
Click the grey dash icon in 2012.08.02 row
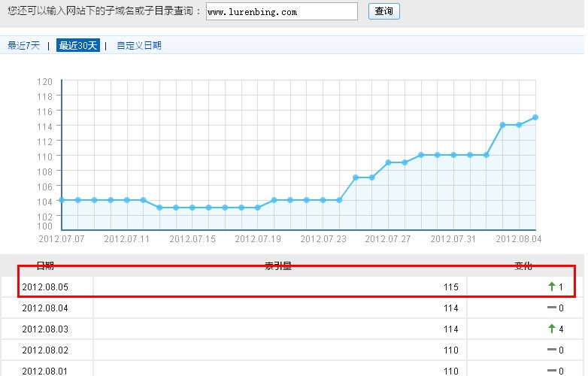(x=552, y=350)
